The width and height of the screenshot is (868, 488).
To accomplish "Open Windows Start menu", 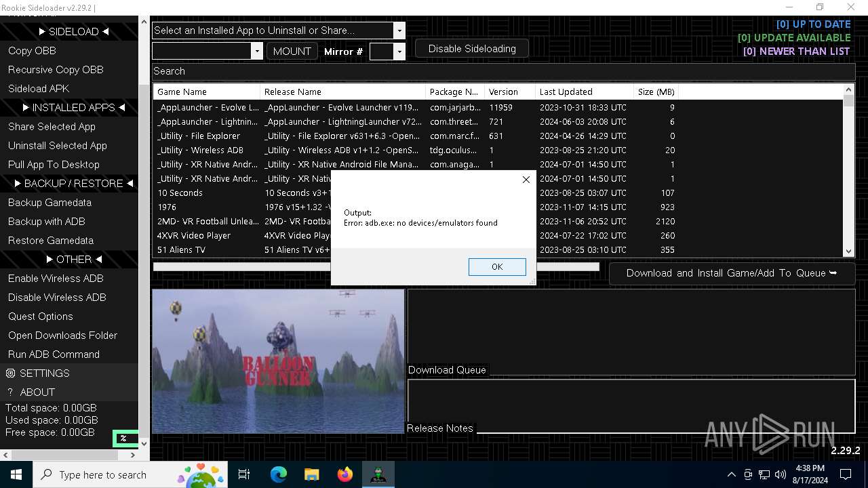I will point(16,474).
